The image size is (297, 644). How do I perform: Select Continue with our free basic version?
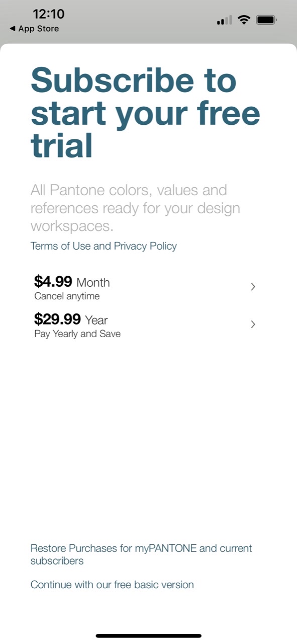pyautogui.click(x=112, y=585)
